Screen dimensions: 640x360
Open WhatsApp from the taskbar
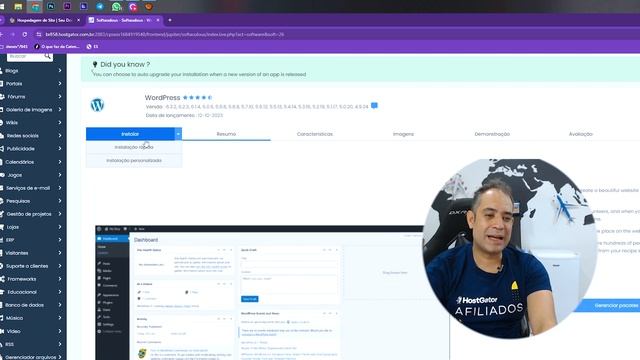116,7
